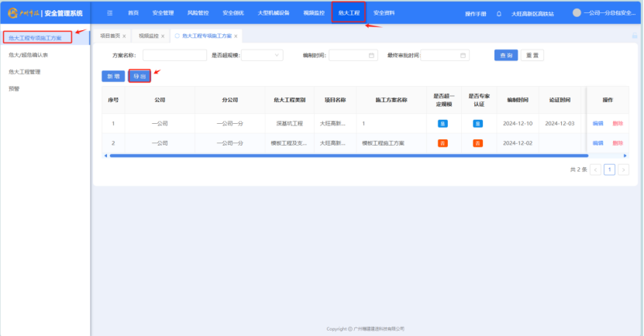Click the user avatar in the header

coord(577,13)
